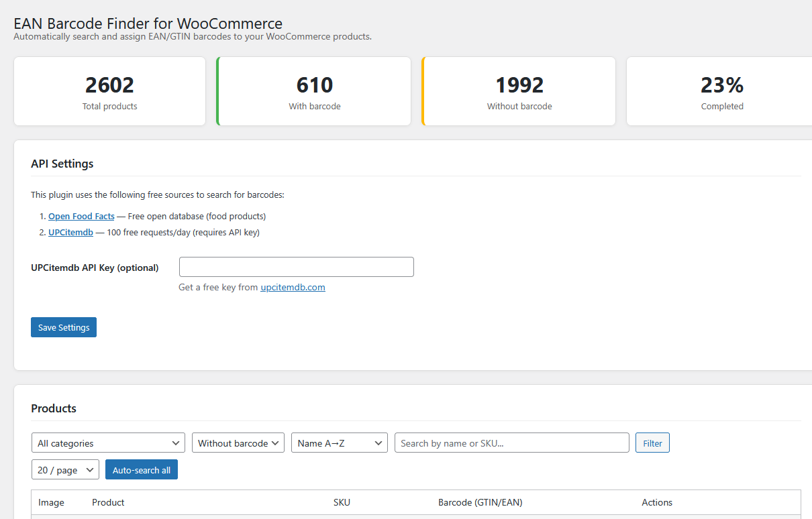
Task: Open the Without barcode filter dropdown
Action: coord(238,443)
